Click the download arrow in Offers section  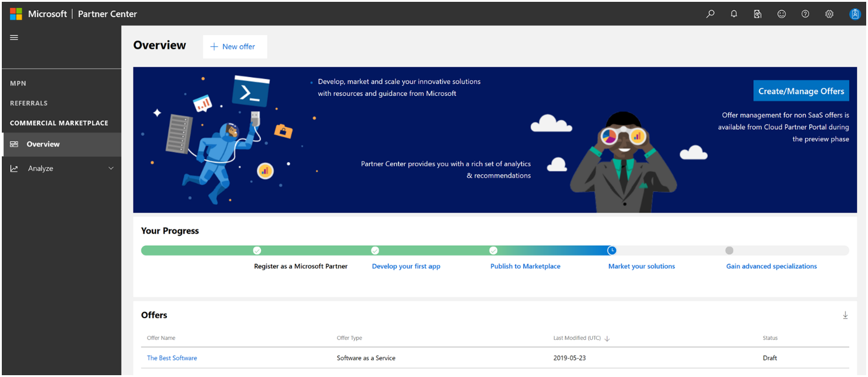(x=845, y=315)
